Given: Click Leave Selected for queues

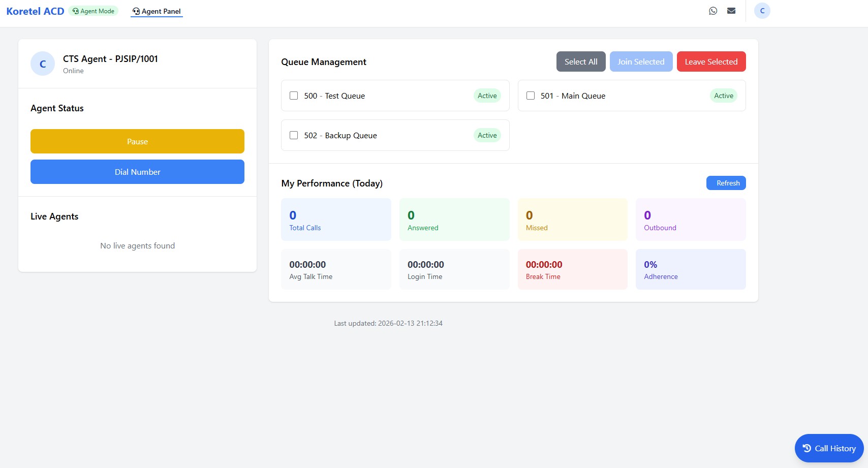Looking at the screenshot, I should pyautogui.click(x=711, y=61).
